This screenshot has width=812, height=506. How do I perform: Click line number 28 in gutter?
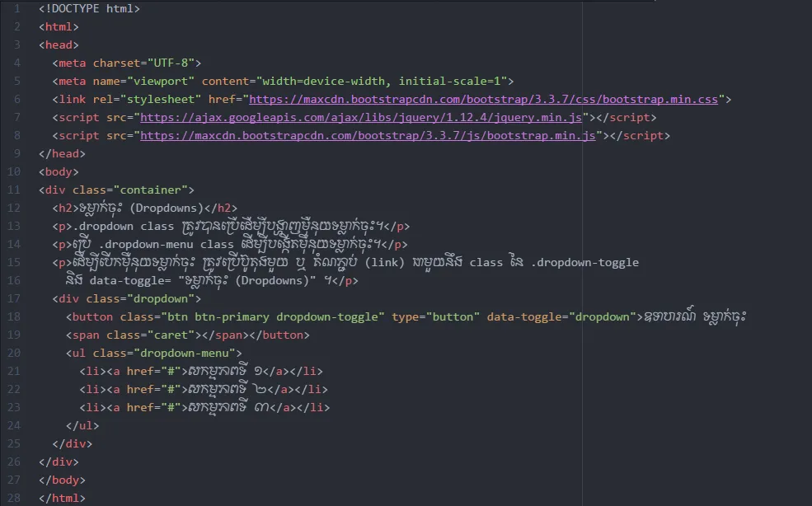(x=14, y=498)
